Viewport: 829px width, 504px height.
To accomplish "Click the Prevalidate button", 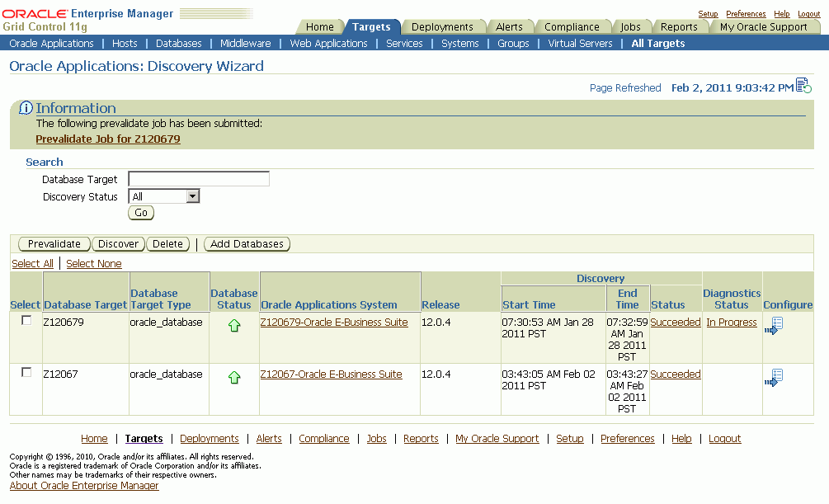I will [54, 244].
